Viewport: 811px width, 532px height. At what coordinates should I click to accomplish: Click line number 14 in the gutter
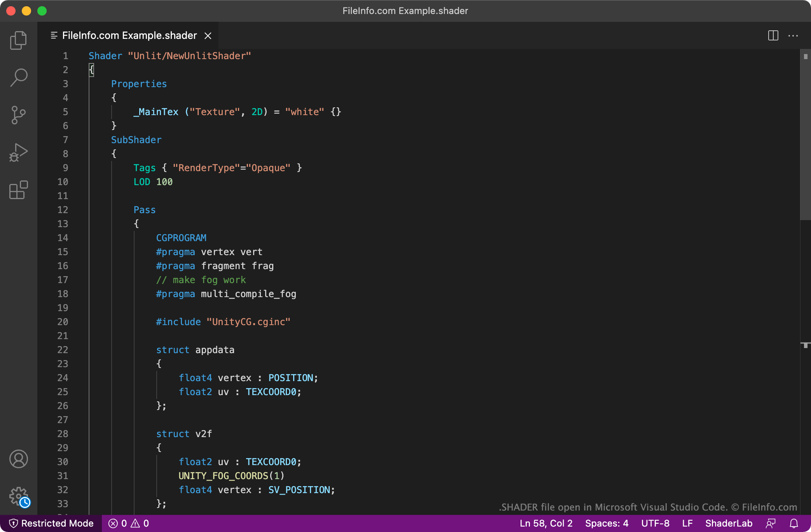click(x=63, y=238)
